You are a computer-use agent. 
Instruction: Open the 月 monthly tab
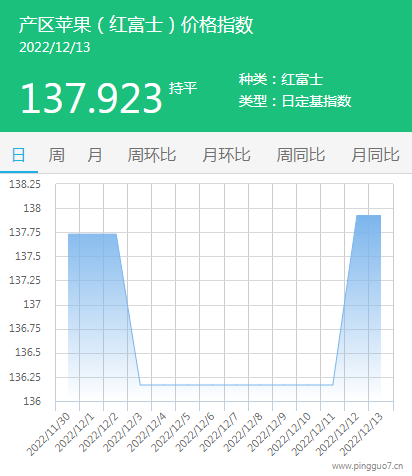click(x=95, y=155)
